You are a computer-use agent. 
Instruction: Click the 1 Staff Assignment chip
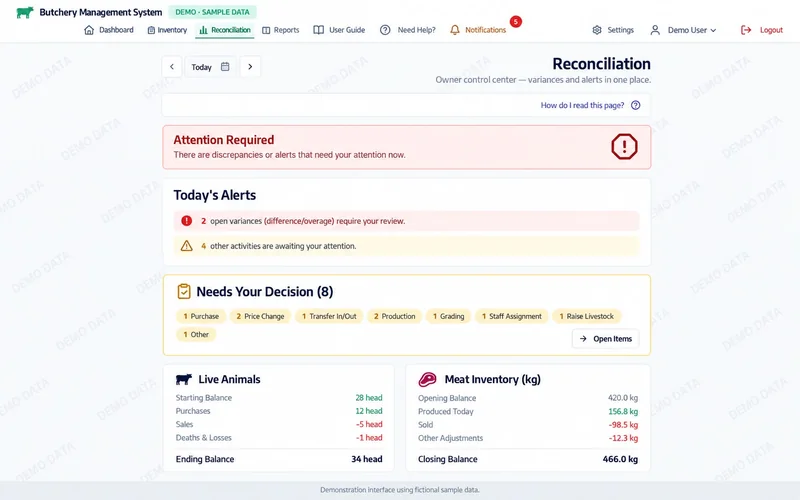pyautogui.click(x=512, y=316)
